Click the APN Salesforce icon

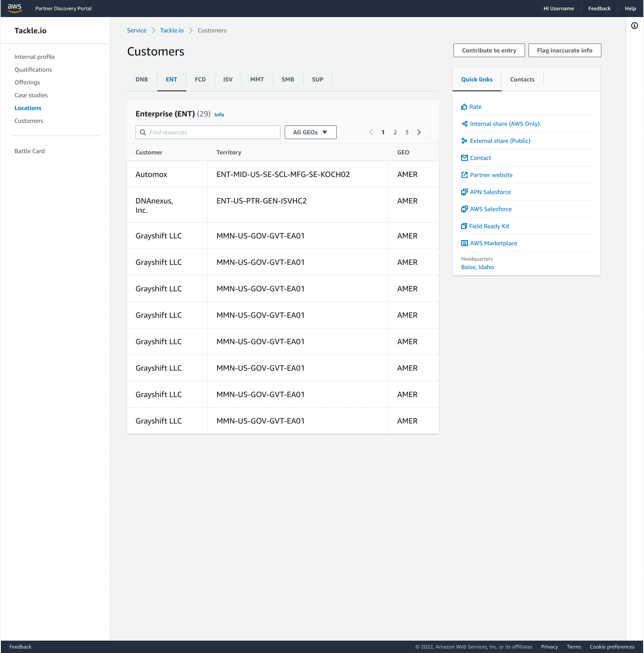point(465,192)
